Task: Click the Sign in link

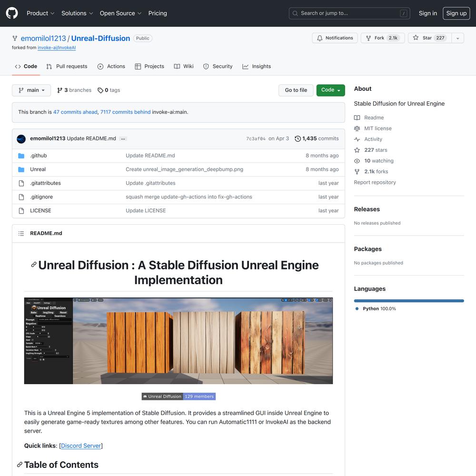Action: (x=428, y=13)
